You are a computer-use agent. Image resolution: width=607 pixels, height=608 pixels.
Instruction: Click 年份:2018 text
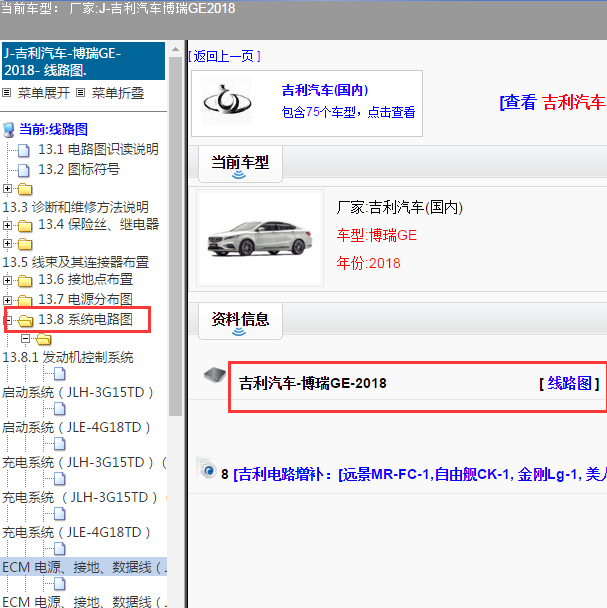tap(368, 263)
